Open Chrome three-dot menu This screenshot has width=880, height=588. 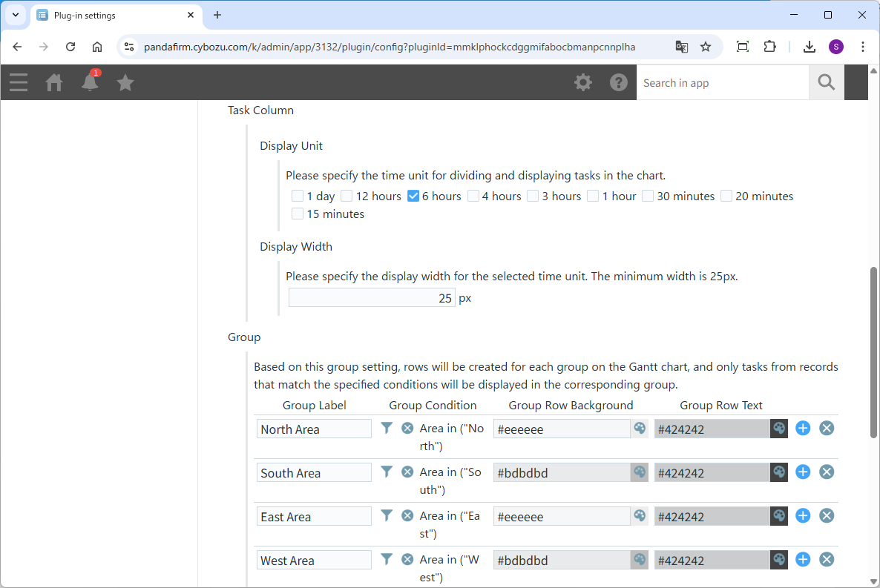[x=863, y=47]
